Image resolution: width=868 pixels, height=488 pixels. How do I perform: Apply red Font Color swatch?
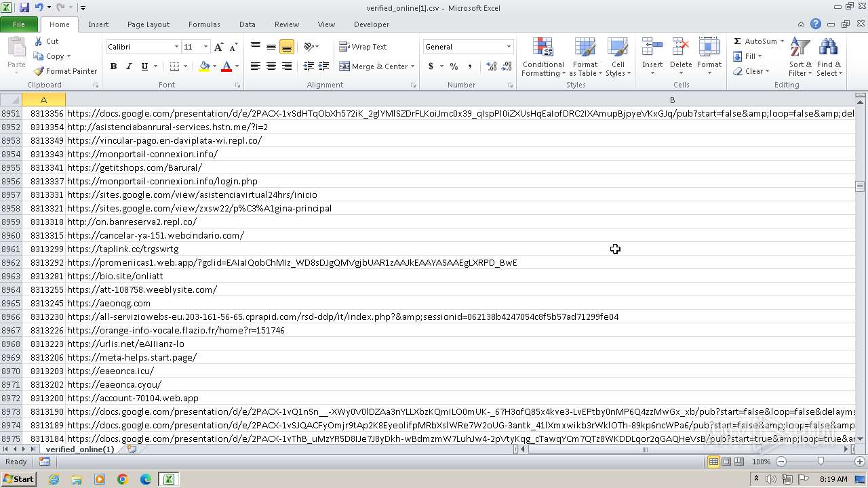coord(226,66)
